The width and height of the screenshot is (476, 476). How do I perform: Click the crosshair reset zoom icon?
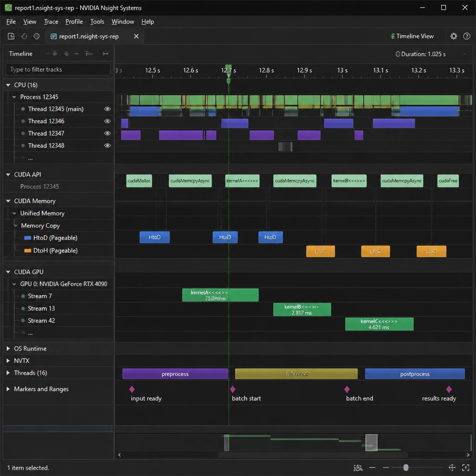coord(452,468)
